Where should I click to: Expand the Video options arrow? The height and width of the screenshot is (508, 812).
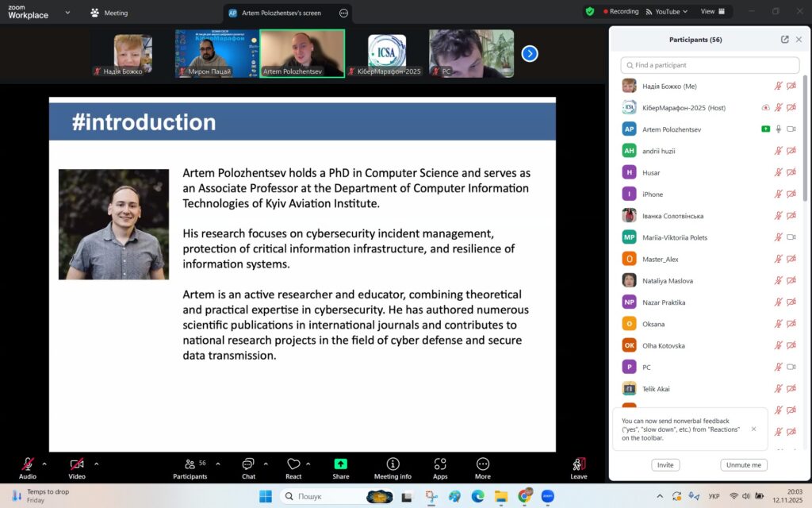(x=97, y=464)
